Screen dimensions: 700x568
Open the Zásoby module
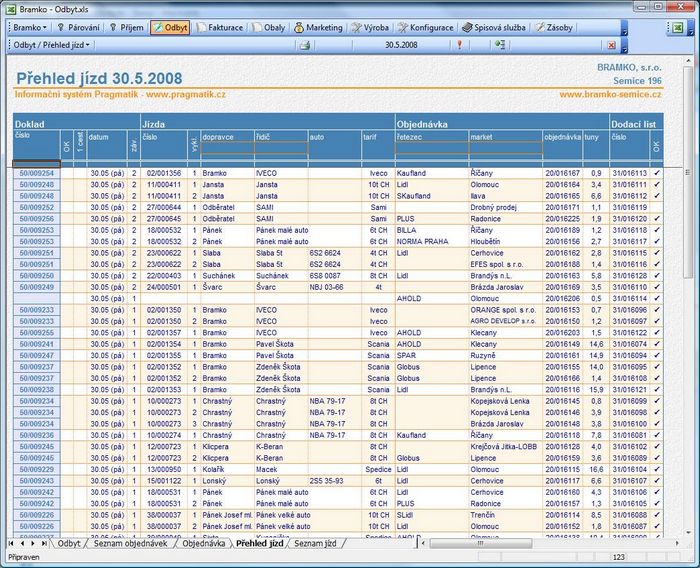coord(554,28)
